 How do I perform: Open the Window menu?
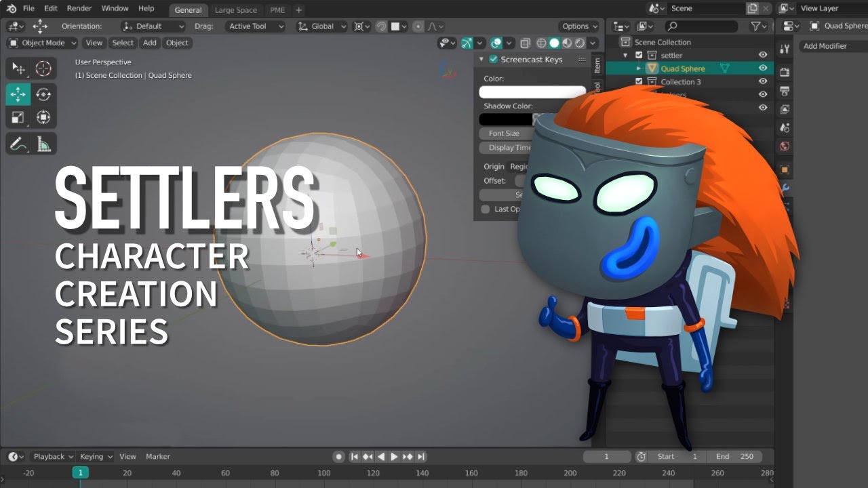[x=115, y=9]
